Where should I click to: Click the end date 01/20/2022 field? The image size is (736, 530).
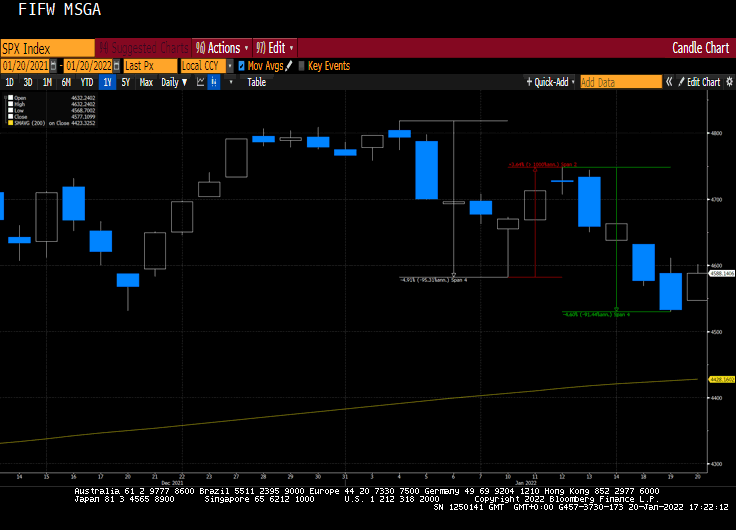89,66
